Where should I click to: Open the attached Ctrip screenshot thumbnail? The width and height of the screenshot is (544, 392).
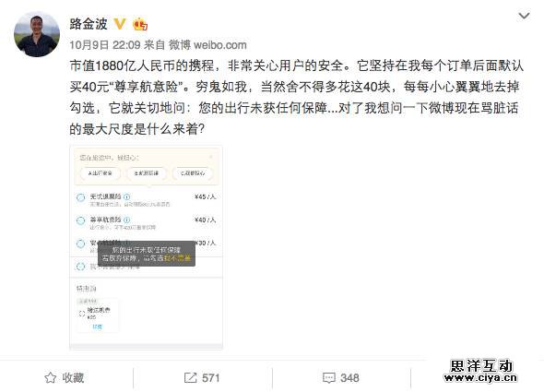[x=146, y=247]
